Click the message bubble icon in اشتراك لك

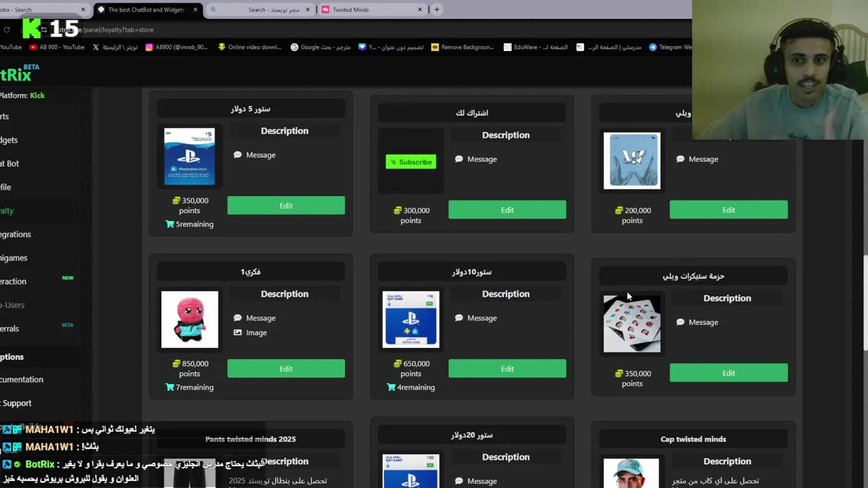(x=459, y=159)
